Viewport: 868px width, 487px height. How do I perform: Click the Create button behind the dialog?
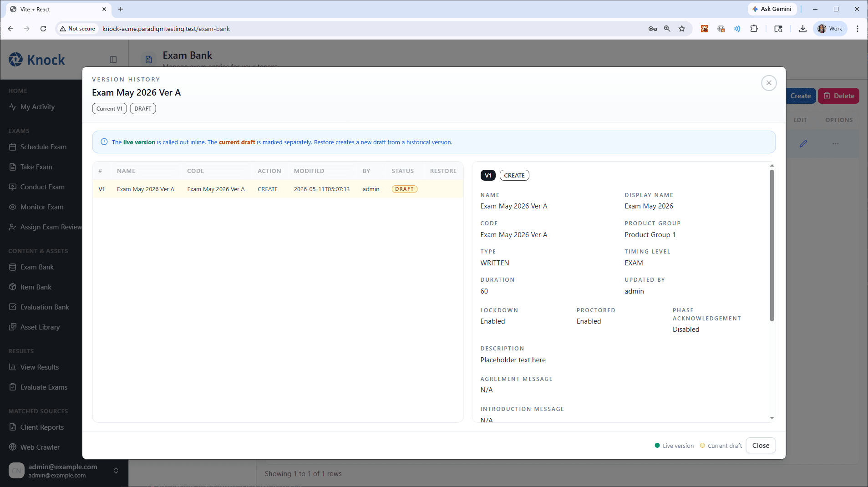click(800, 96)
